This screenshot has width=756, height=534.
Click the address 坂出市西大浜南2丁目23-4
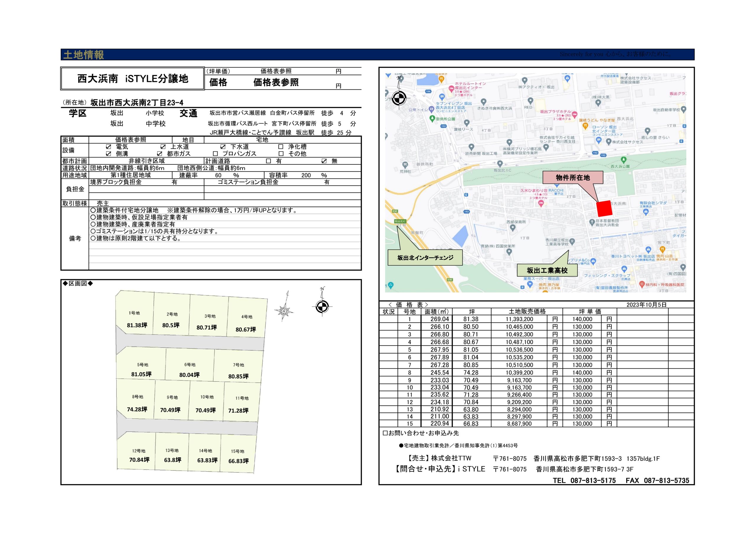point(137,103)
